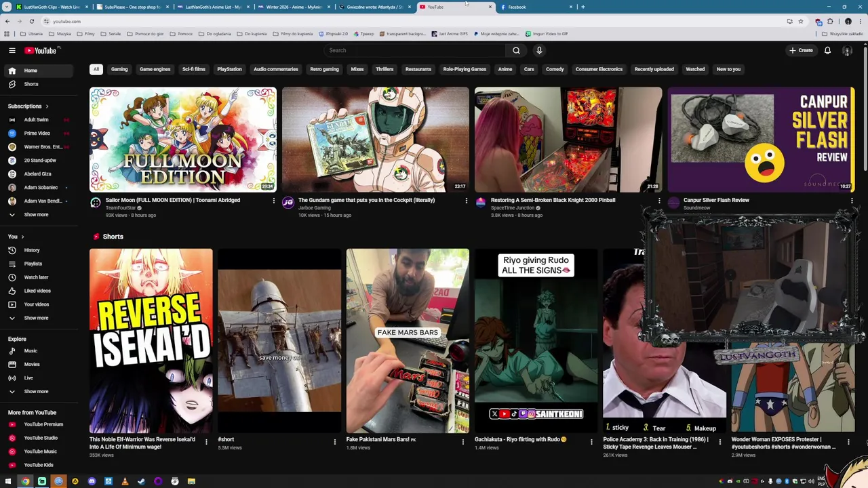The width and height of the screenshot is (868, 488).
Task: Open TeamFourStar channel avatar
Action: 96,203
